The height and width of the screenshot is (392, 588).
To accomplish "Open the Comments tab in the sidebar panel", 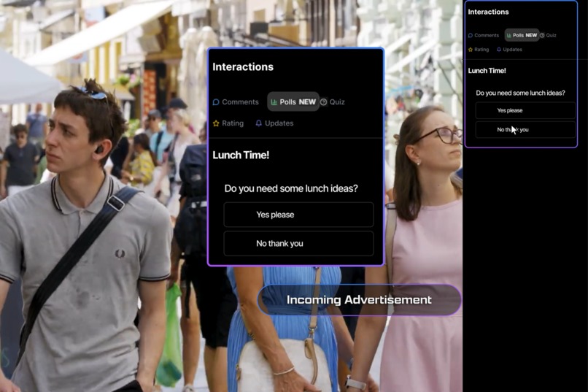I will (484, 35).
